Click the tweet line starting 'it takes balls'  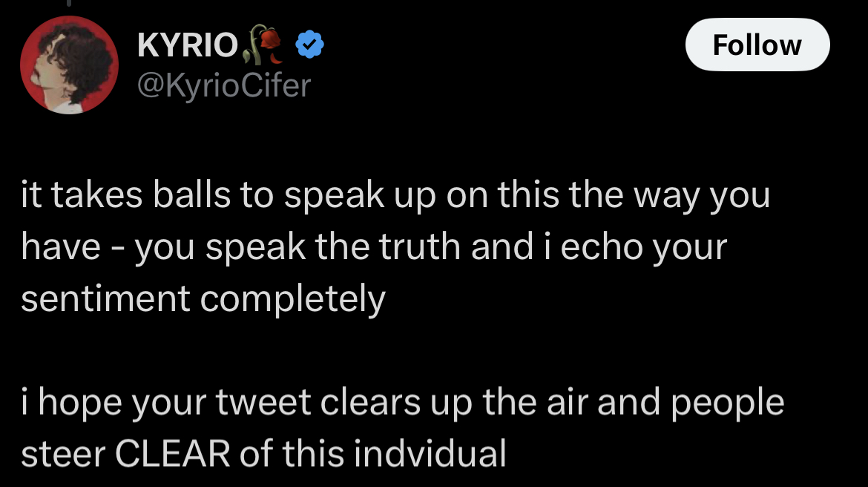pyautogui.click(x=395, y=197)
